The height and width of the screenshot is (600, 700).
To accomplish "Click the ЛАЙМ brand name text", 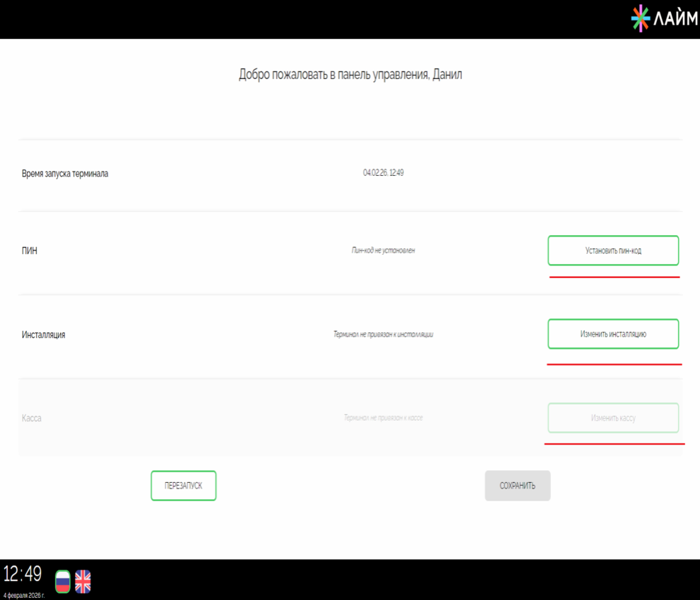I will [x=676, y=20].
